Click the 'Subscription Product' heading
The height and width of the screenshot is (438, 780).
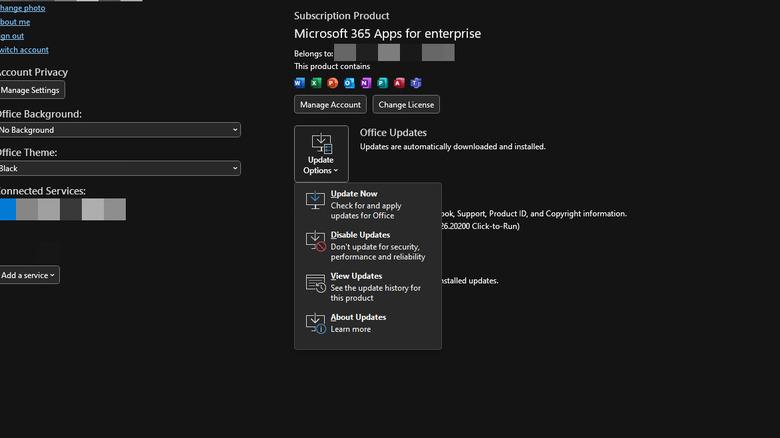[341, 15]
